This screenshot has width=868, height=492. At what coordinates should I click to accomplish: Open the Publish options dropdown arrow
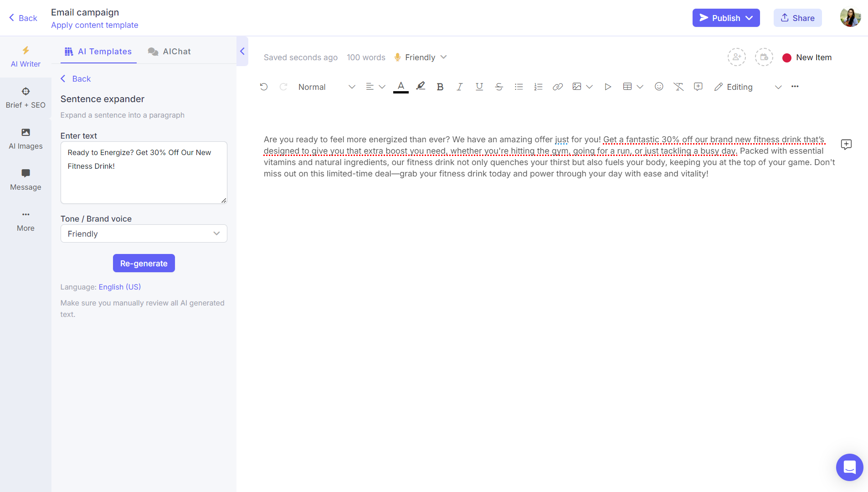click(x=750, y=18)
